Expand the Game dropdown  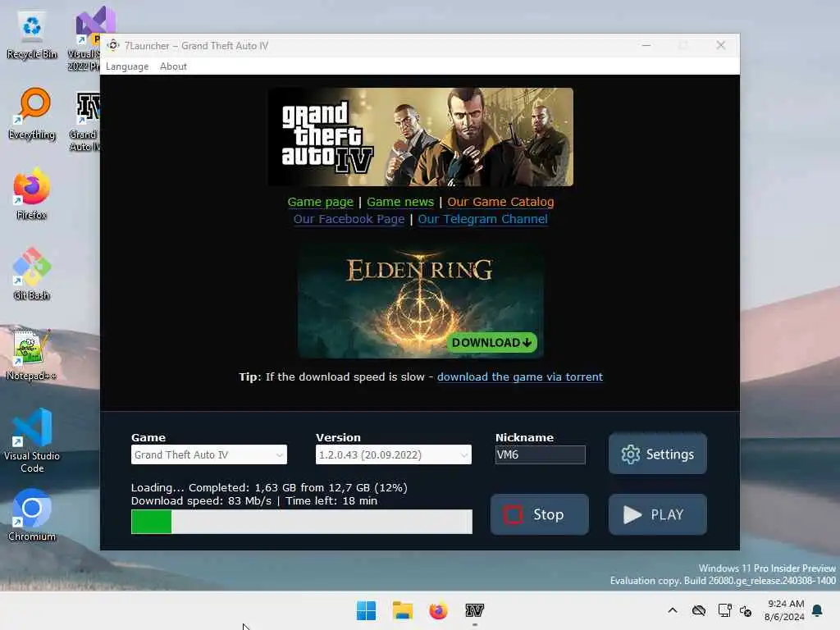[x=209, y=454]
